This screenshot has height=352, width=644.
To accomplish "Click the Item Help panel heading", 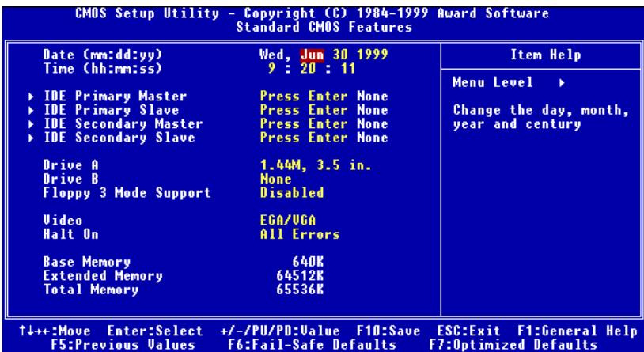I will [x=545, y=55].
